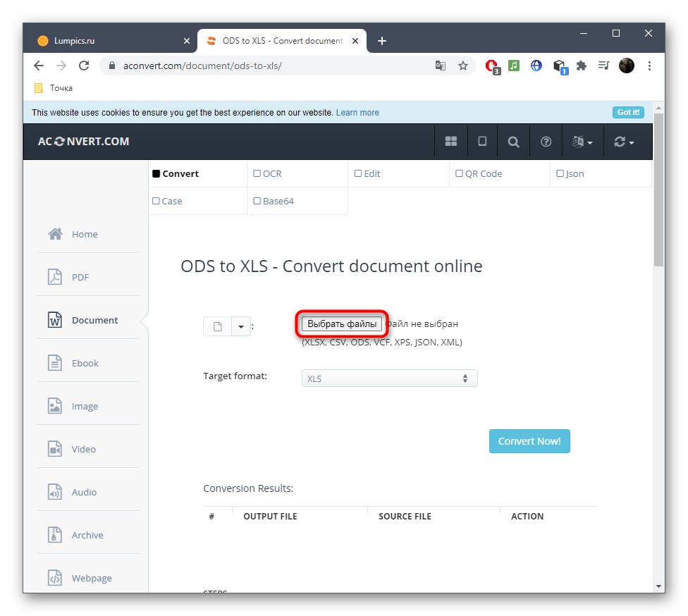Expand the language selector dropdown in the navbar
688x616 pixels.
(x=582, y=141)
